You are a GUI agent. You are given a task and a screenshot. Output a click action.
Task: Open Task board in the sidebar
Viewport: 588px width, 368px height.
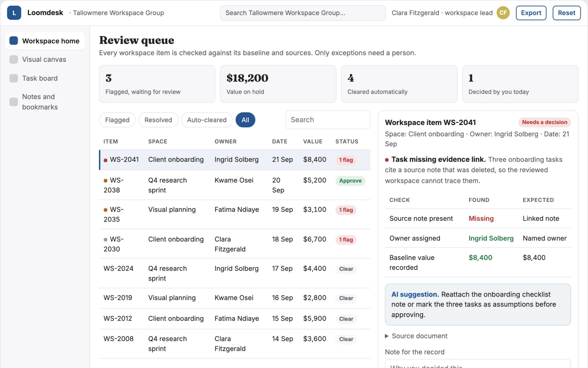(x=45, y=78)
